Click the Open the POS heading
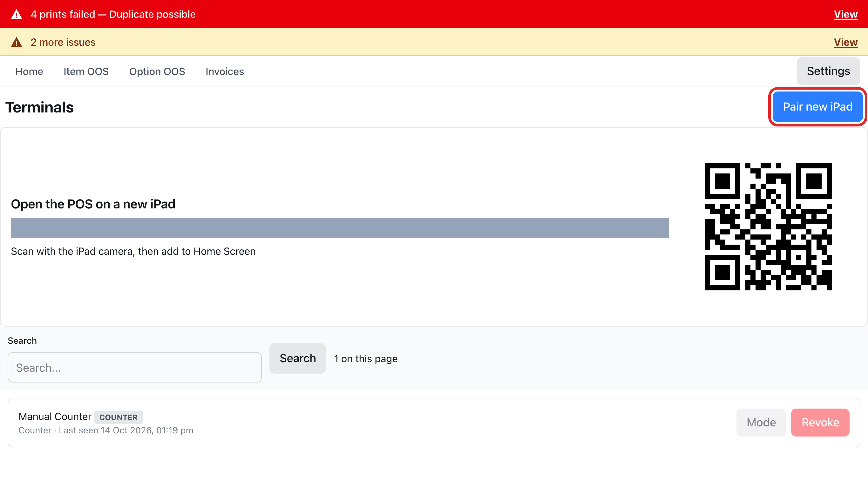The image size is (868, 488). tap(93, 204)
